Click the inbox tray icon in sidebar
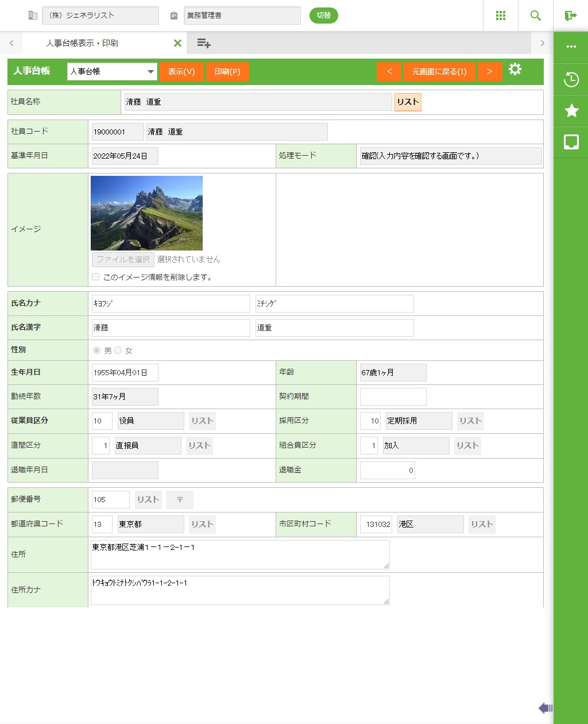588x724 pixels. click(571, 142)
